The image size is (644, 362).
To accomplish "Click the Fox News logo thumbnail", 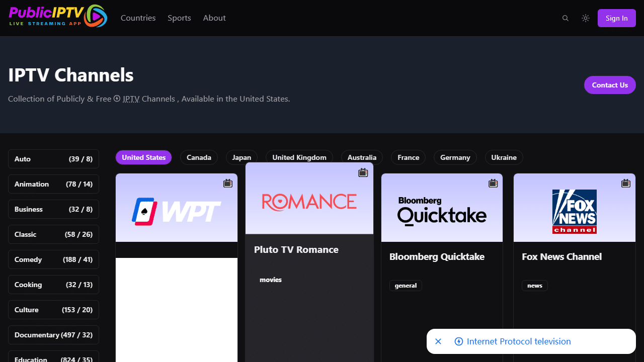I will tap(575, 212).
